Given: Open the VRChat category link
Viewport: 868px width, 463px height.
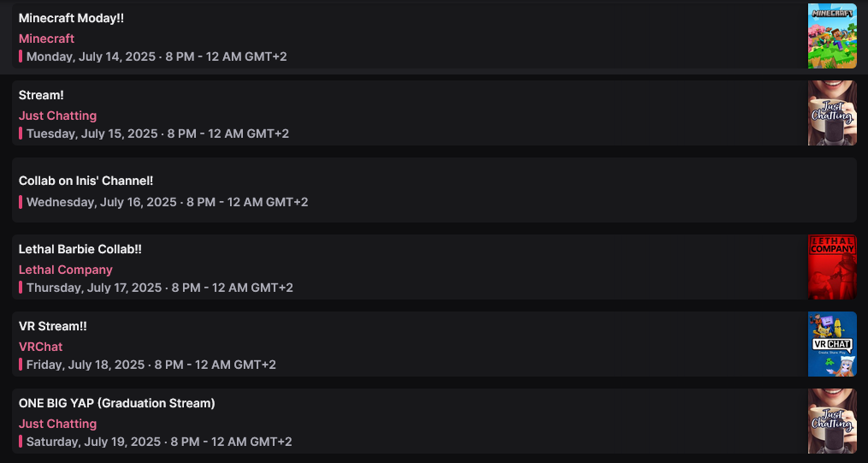Looking at the screenshot, I should [41, 347].
